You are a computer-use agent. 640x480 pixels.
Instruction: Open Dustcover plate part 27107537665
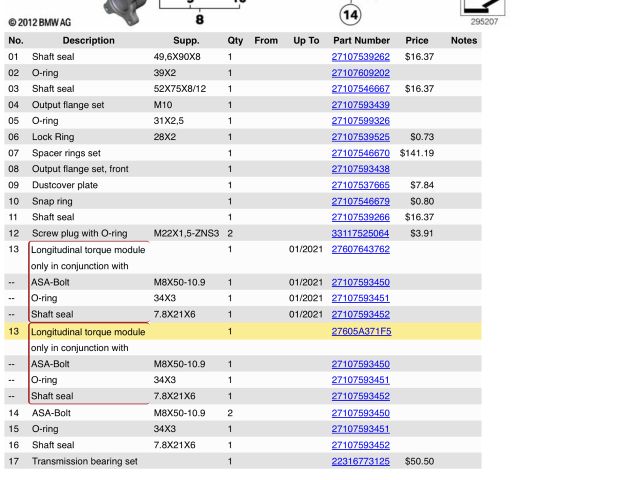pyautogui.click(x=360, y=185)
